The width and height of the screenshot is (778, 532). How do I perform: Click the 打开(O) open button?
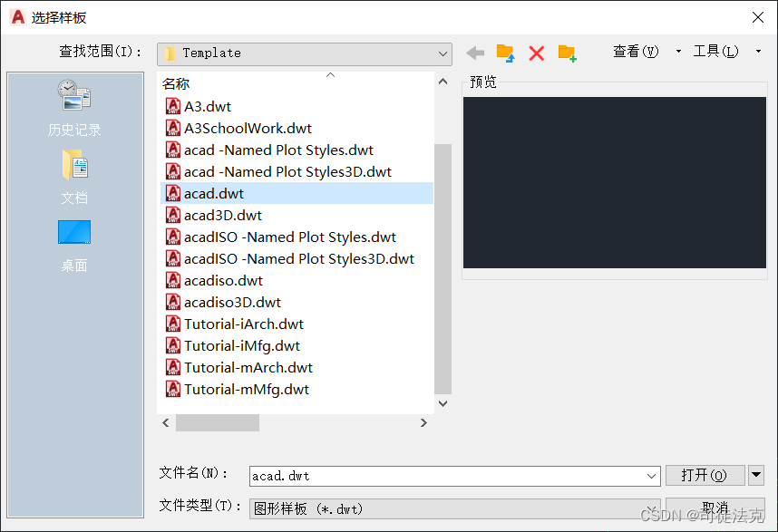coord(705,475)
